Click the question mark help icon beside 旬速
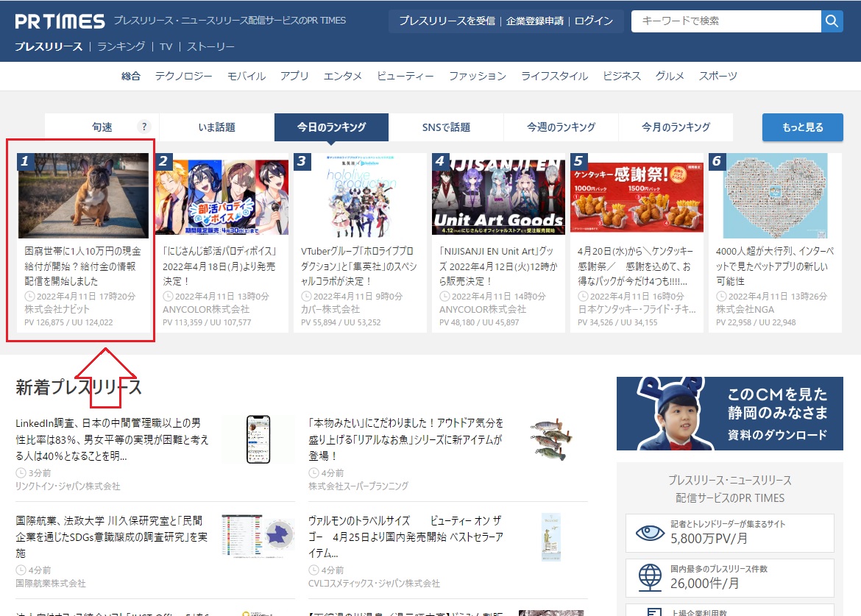This screenshot has height=616, width=861. coord(144,127)
